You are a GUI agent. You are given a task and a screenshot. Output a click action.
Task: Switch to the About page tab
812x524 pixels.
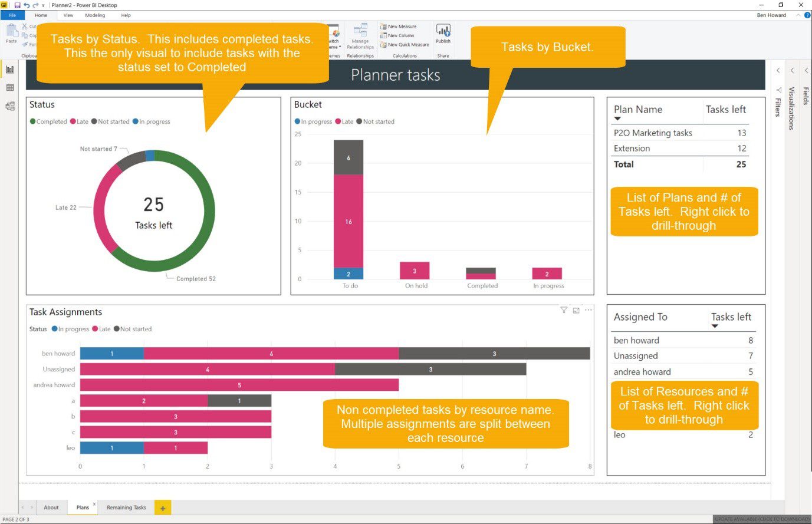pos(51,507)
